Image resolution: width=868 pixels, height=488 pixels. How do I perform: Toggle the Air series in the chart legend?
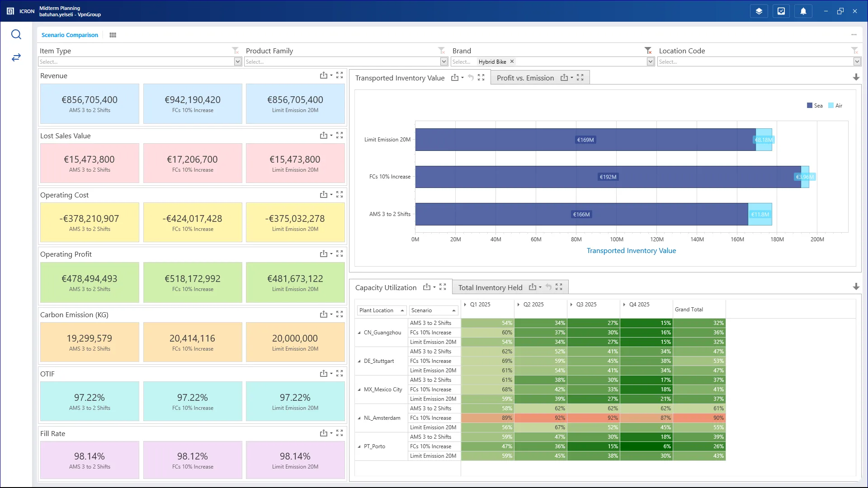835,105
